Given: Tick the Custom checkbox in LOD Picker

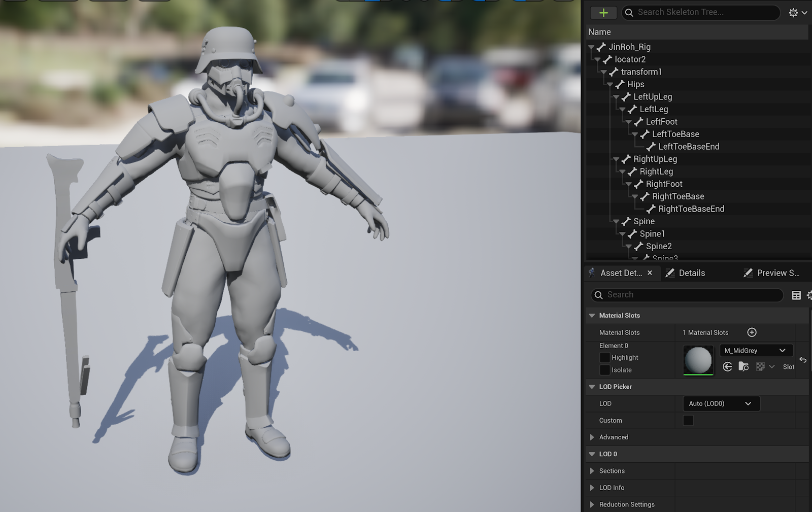Looking at the screenshot, I should 688,420.
